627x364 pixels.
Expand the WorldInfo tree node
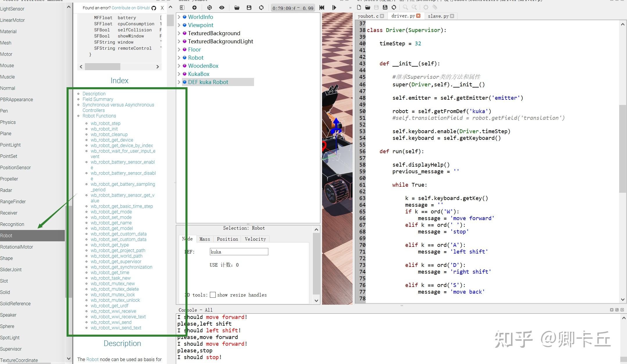click(179, 17)
